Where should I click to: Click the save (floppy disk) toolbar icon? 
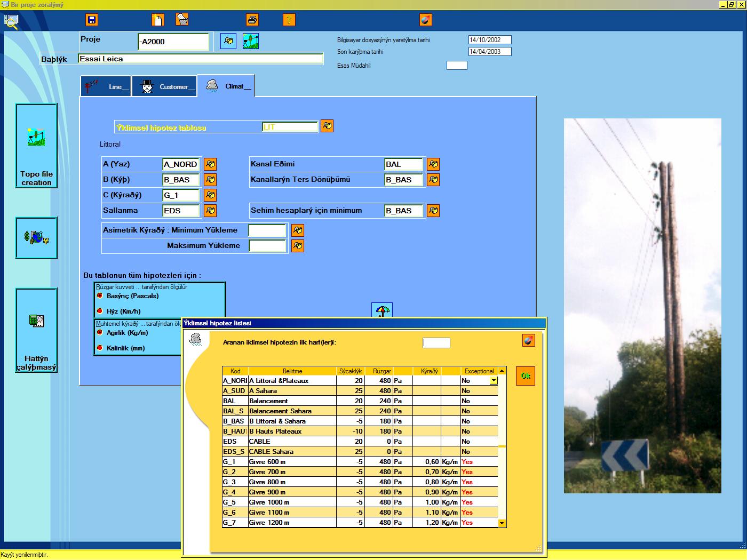click(92, 20)
